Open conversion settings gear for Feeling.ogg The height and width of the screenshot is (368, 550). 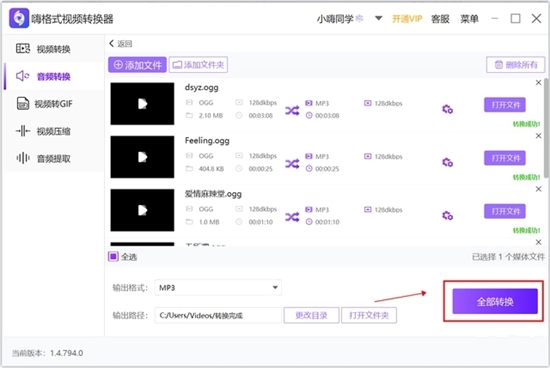447,162
